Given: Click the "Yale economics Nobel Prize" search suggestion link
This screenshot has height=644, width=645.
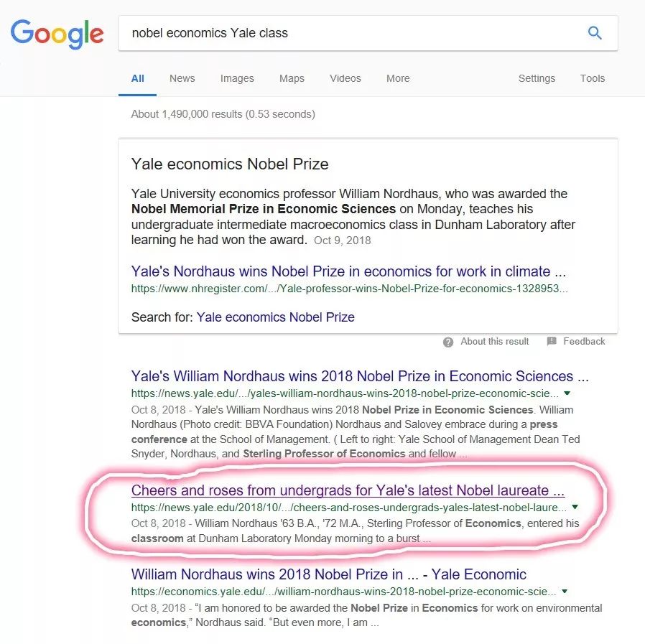Looking at the screenshot, I should tap(275, 317).
